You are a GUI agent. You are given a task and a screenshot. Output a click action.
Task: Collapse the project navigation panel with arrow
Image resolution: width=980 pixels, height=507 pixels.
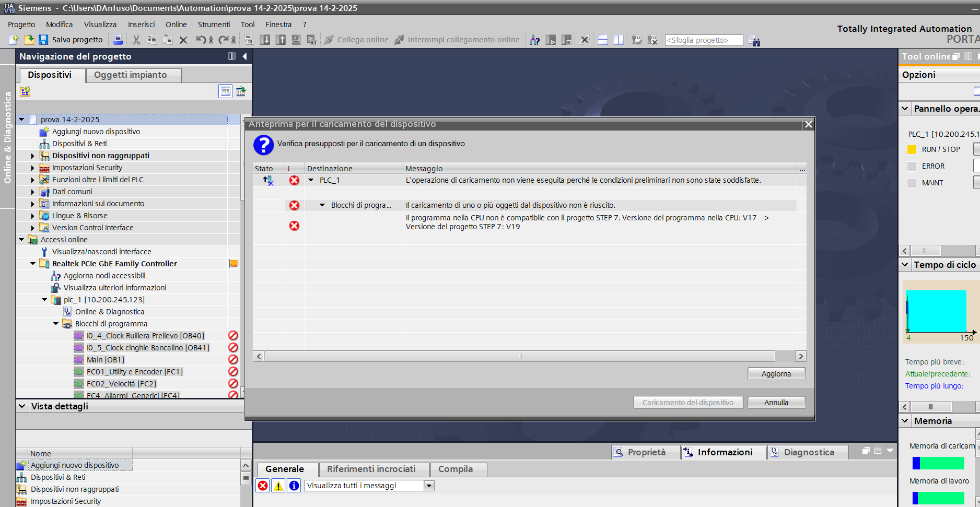click(244, 56)
